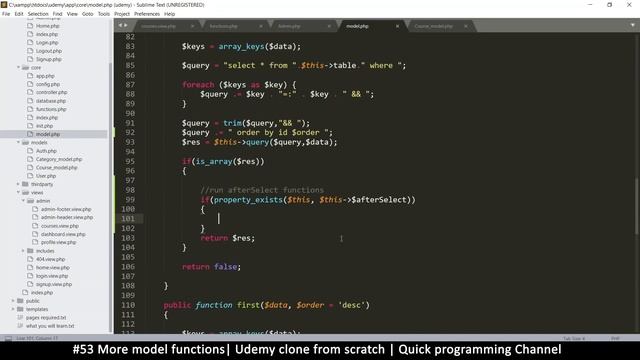Close the model.php tab

tap(398, 26)
